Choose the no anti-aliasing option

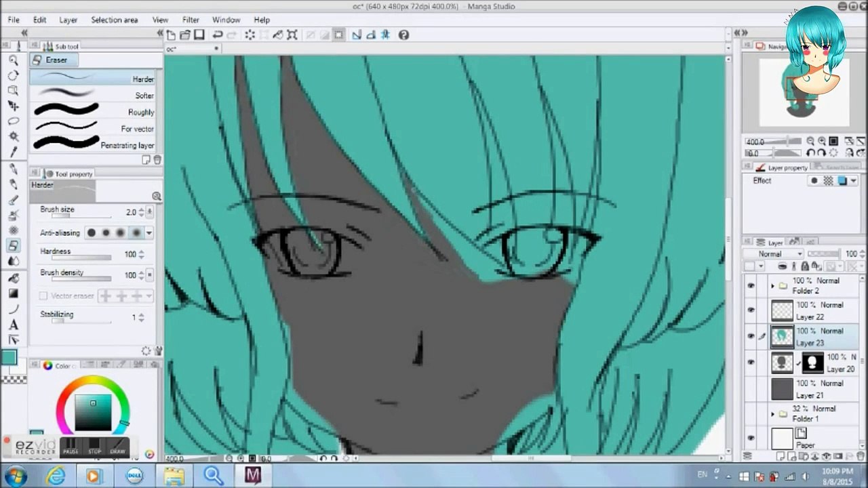pos(92,233)
